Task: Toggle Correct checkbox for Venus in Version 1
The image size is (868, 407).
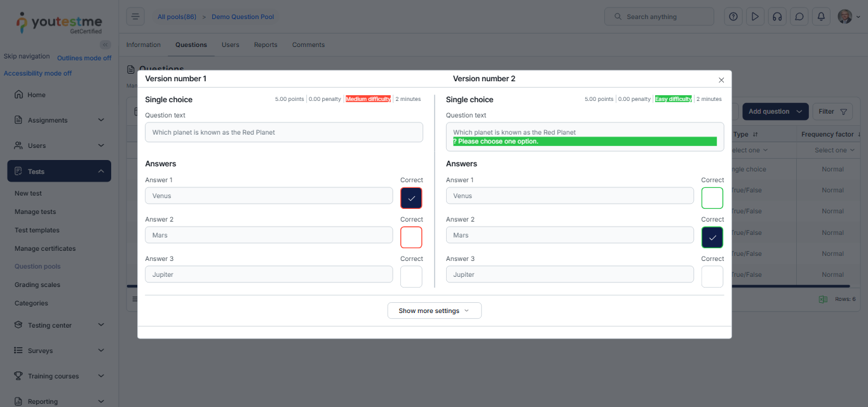Action: [x=411, y=198]
